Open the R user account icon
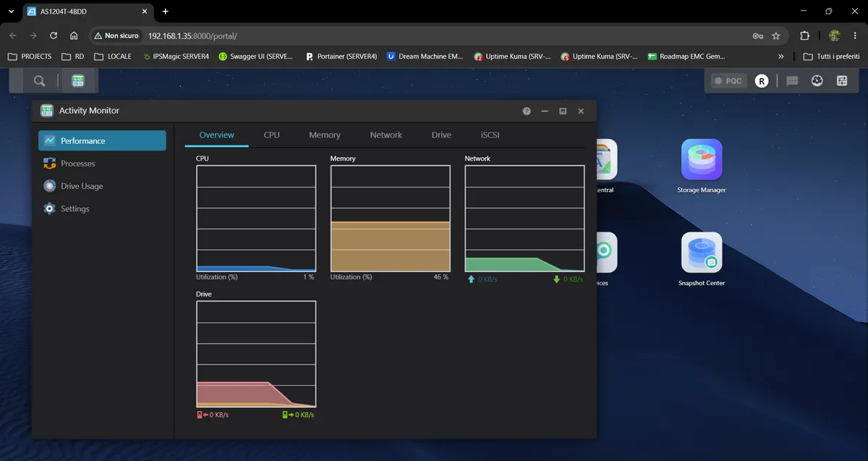Viewport: 868px width, 461px height. pyautogui.click(x=762, y=81)
